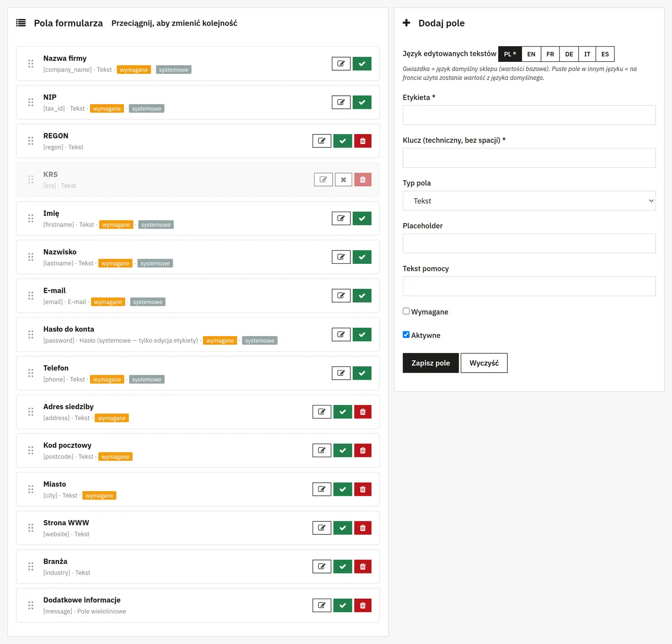The height and width of the screenshot is (644, 672).
Task: Edit the Nazwa firmy field
Action: click(x=341, y=63)
